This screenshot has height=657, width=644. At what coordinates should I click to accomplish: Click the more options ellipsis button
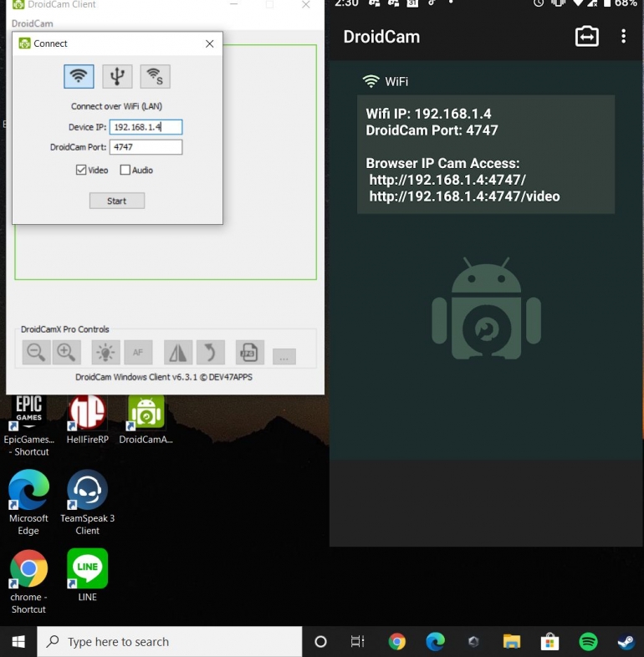pos(284,357)
